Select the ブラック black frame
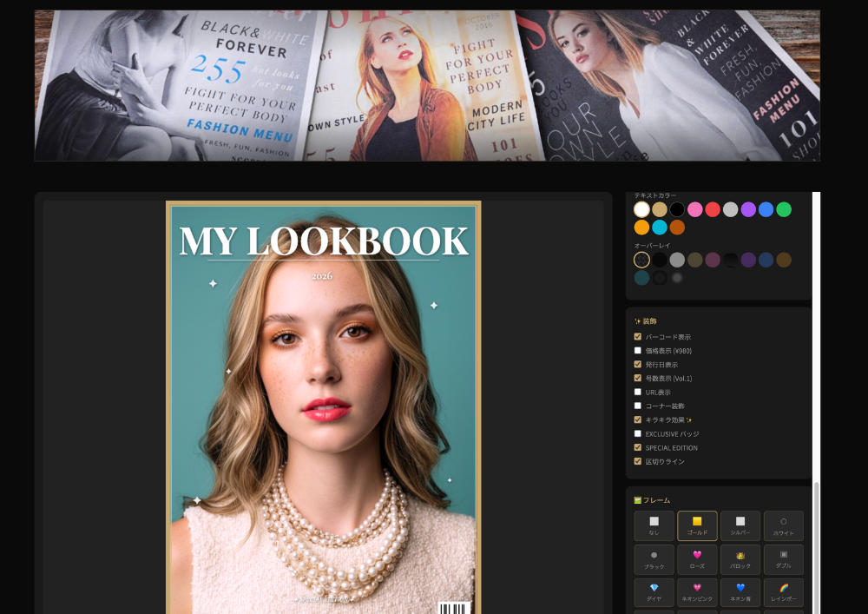This screenshot has height=614, width=868. pyautogui.click(x=654, y=559)
